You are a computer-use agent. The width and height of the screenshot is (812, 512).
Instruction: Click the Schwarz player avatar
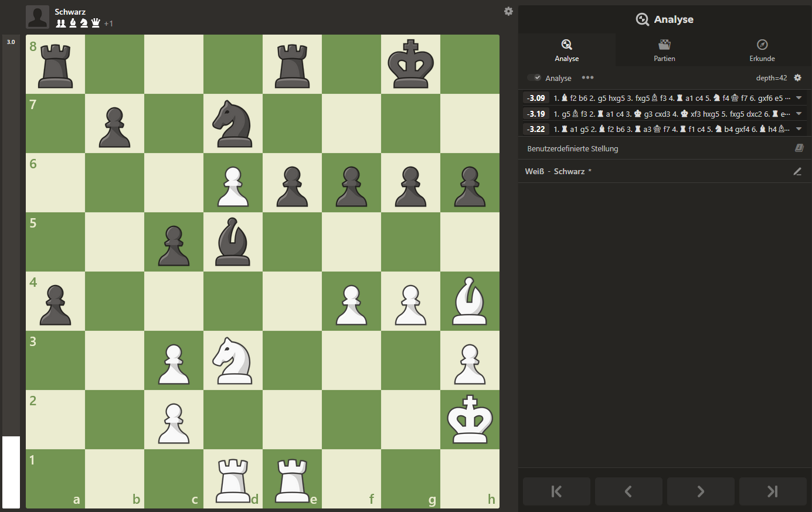click(x=38, y=17)
